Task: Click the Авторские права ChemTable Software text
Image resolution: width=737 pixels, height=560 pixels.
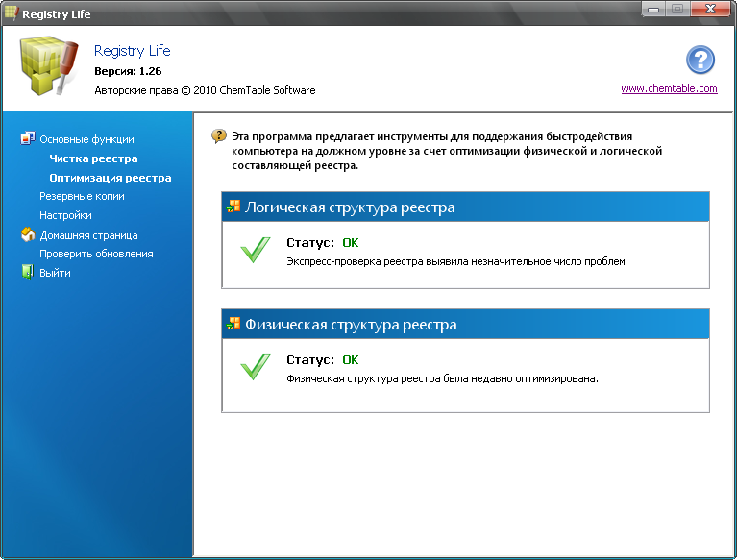Action: point(205,90)
